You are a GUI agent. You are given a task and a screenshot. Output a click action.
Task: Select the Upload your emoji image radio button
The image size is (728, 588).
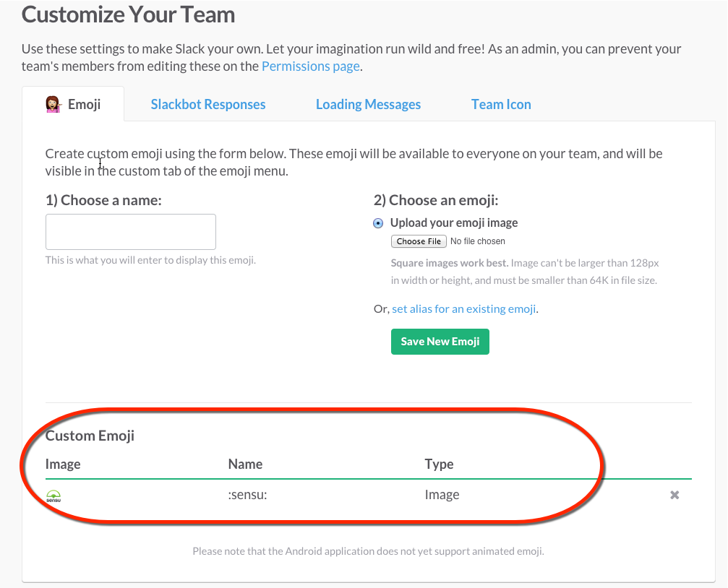point(378,223)
